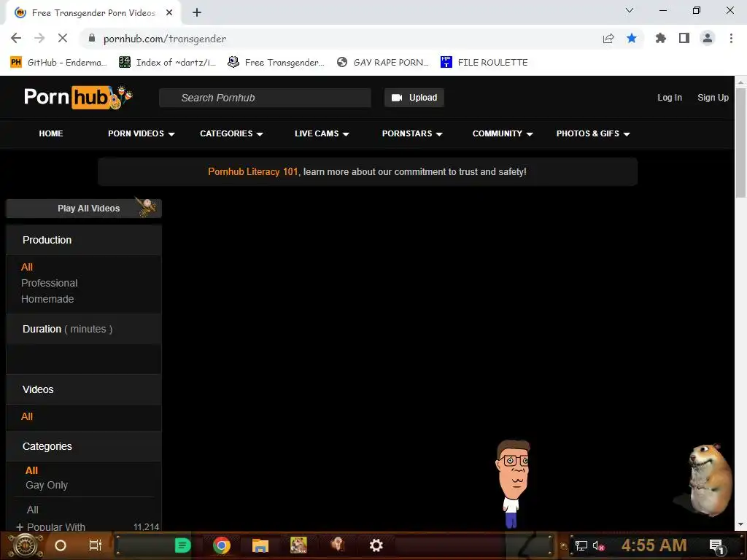Select the Gay Only category filter
The image size is (747, 560).
click(x=47, y=485)
